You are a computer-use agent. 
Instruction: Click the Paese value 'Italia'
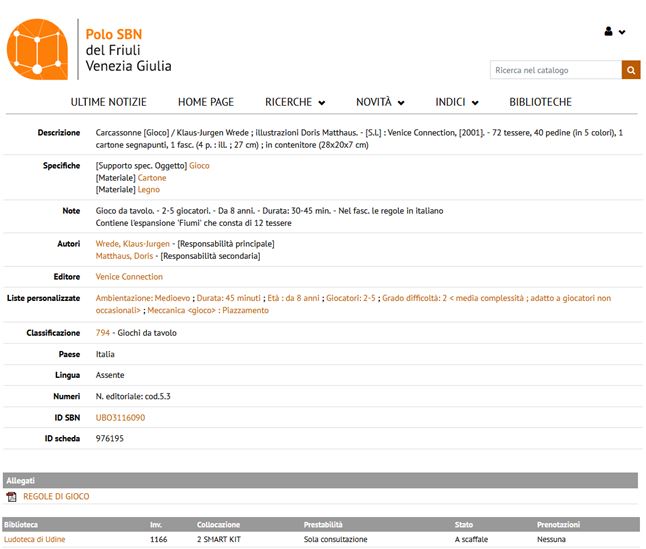point(105,354)
